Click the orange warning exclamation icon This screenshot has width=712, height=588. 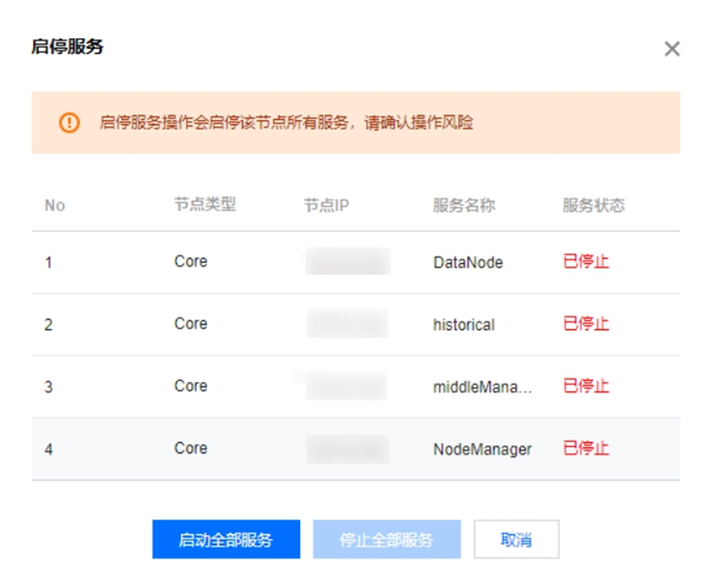(70, 123)
